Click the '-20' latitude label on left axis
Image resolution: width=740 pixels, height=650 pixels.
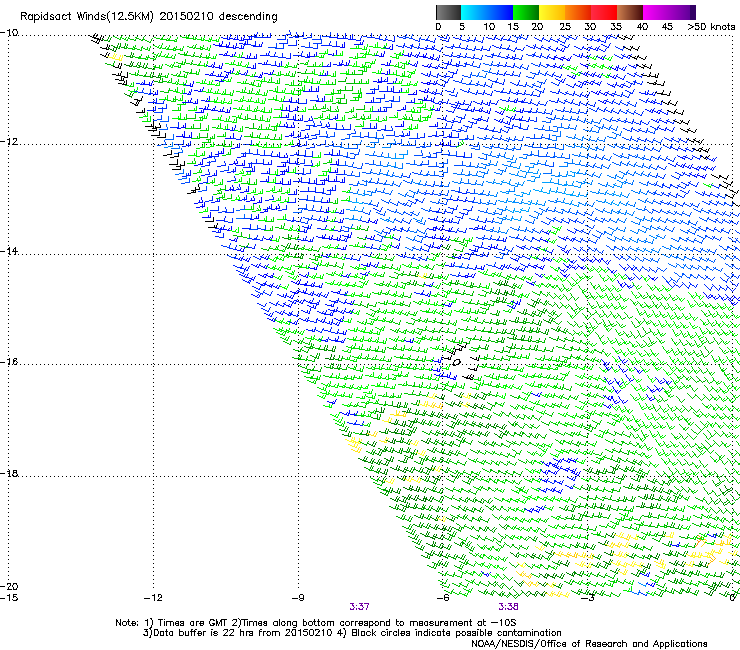coord(9,586)
